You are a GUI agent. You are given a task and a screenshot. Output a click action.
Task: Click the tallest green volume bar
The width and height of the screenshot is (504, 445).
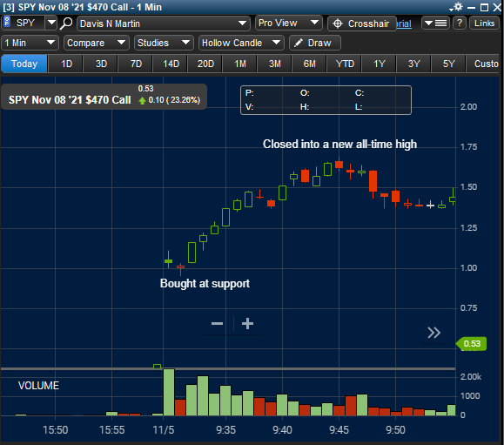pyautogui.click(x=169, y=392)
